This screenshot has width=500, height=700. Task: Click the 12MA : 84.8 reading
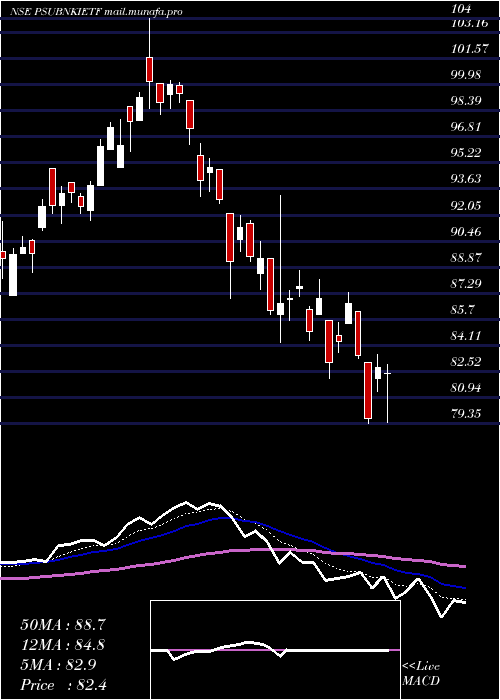(63, 645)
